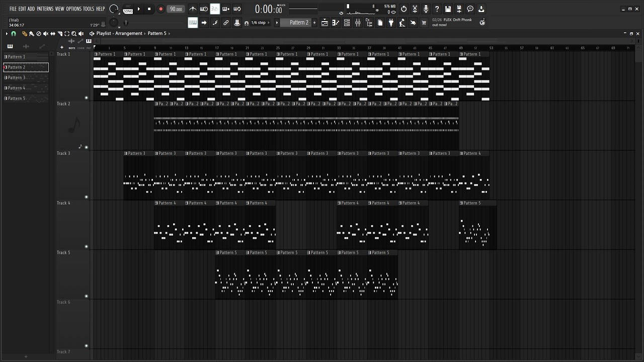Mute Track 2 using its dot

tap(87, 147)
